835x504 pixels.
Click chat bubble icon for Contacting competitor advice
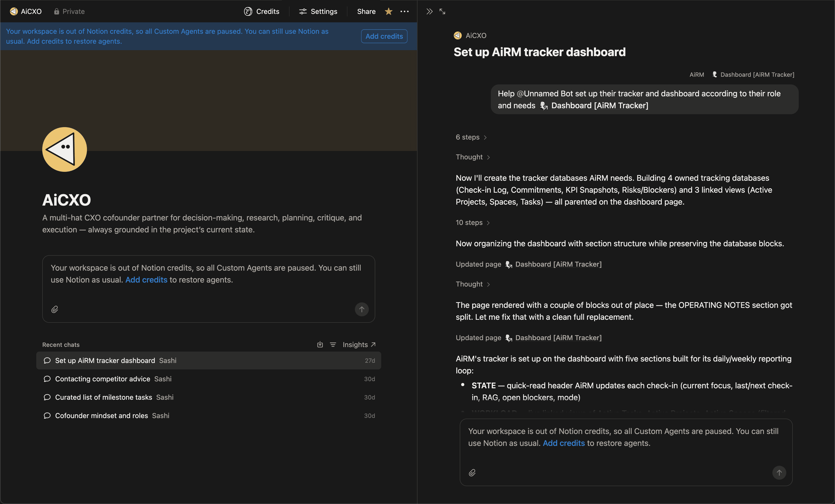pyautogui.click(x=47, y=379)
